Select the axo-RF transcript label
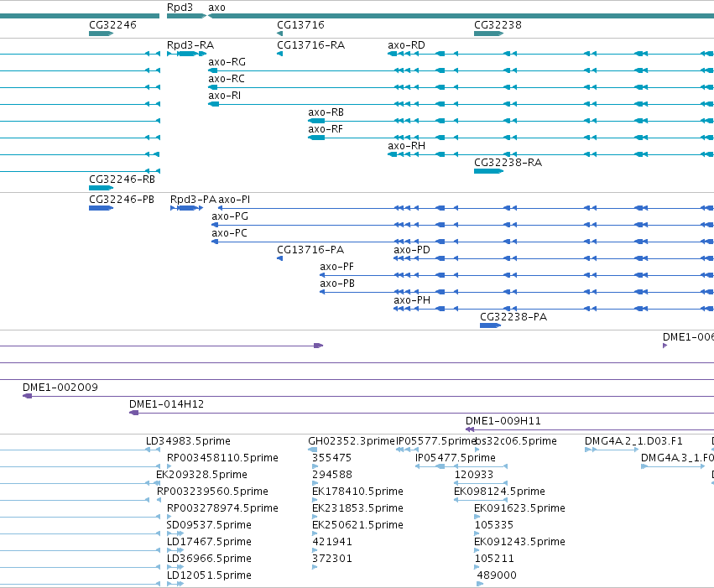Viewport: 714px width, 588px height. 326,129
